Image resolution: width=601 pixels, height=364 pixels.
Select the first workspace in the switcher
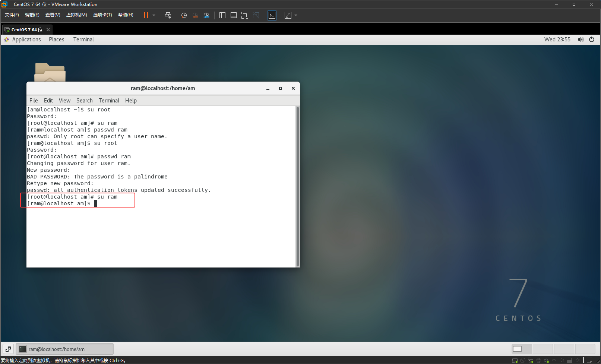point(522,349)
